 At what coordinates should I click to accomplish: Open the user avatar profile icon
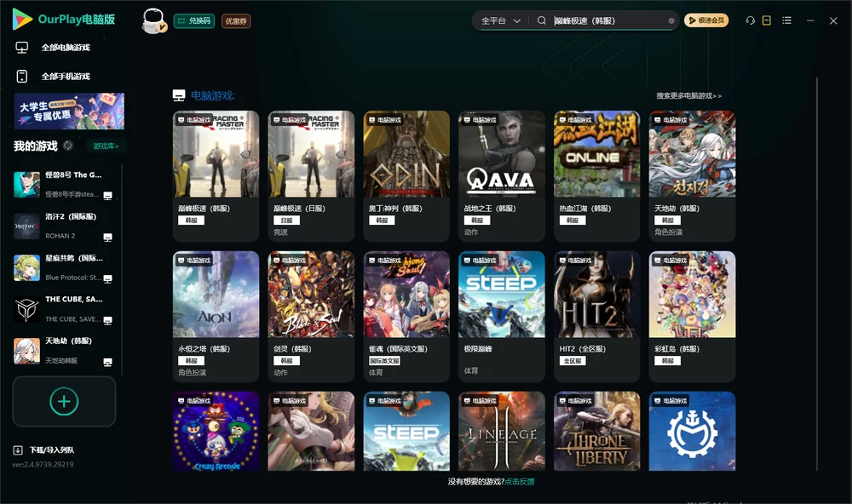(153, 20)
